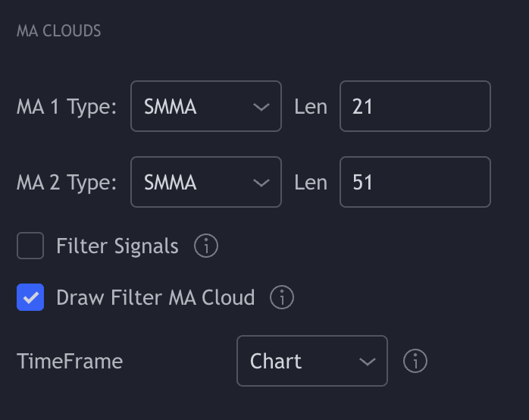Viewport: 529px width, 420px height.
Task: Expand the TimeFrame Chart dropdown
Action: coord(312,361)
